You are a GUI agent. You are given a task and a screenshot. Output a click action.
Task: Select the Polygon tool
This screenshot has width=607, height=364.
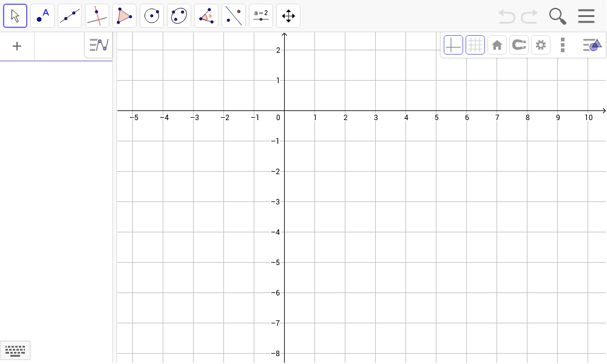[x=124, y=16]
